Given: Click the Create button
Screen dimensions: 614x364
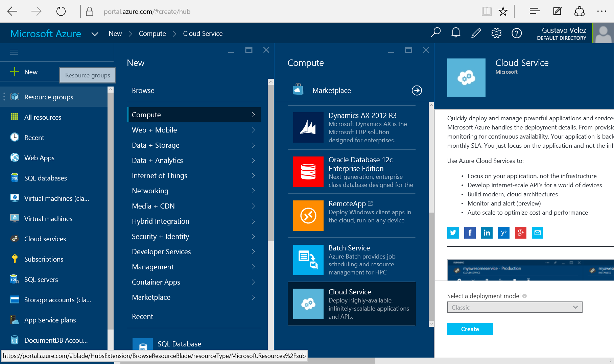Looking at the screenshot, I should (x=470, y=329).
